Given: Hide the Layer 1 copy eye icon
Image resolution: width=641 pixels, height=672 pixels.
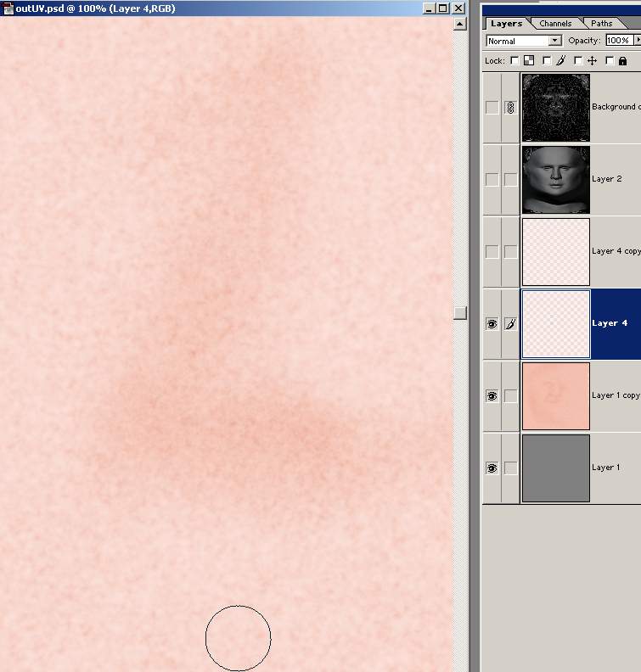Looking at the screenshot, I should tap(492, 396).
